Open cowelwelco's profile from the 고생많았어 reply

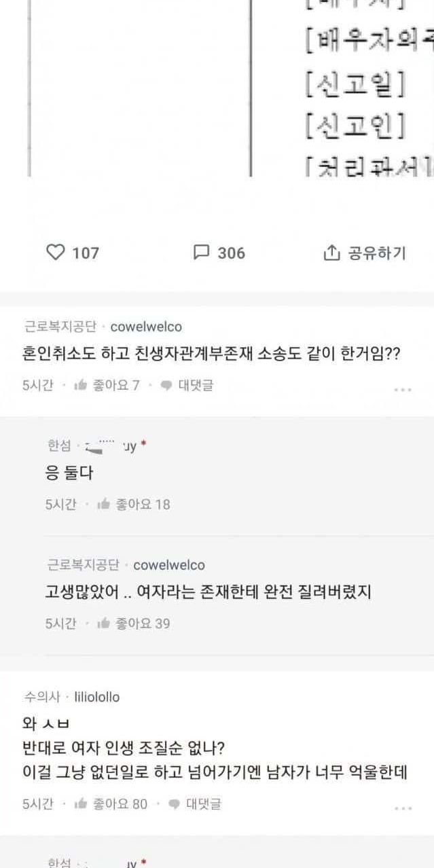[169, 565]
